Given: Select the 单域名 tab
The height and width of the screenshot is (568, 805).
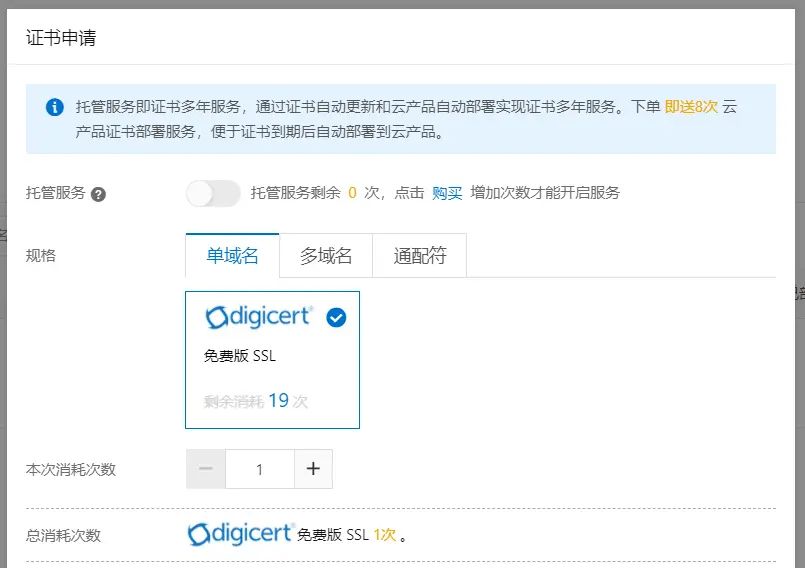Looking at the screenshot, I should [233, 255].
